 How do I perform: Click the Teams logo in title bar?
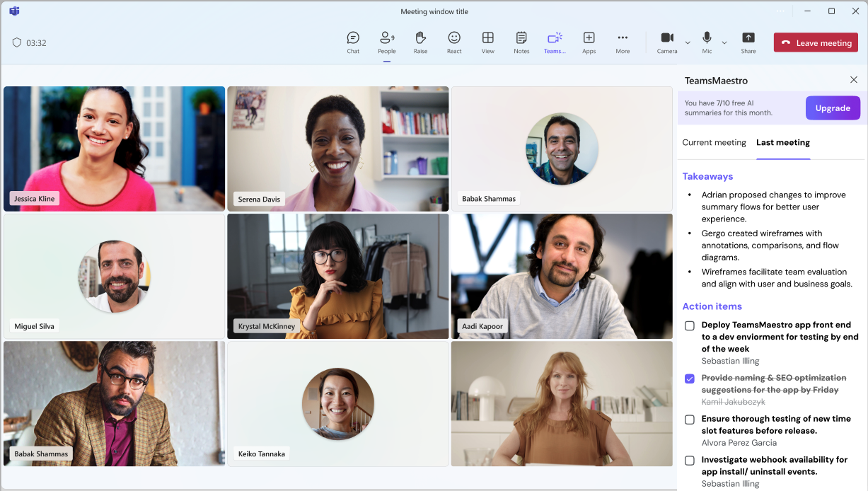pos(14,11)
